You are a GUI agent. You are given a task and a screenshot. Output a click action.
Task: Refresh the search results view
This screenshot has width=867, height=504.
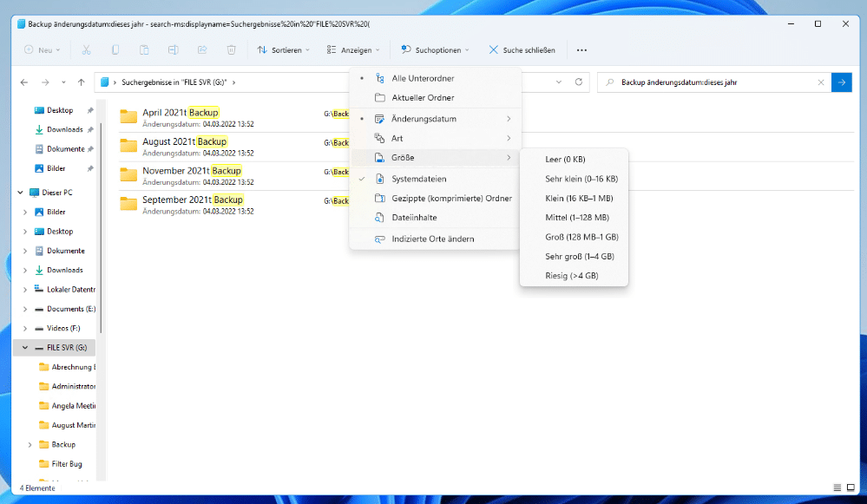pos(578,82)
